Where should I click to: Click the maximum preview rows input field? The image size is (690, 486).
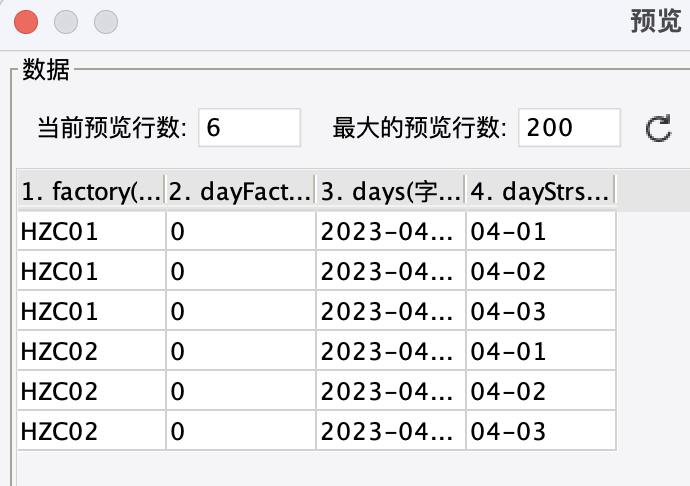(x=568, y=128)
